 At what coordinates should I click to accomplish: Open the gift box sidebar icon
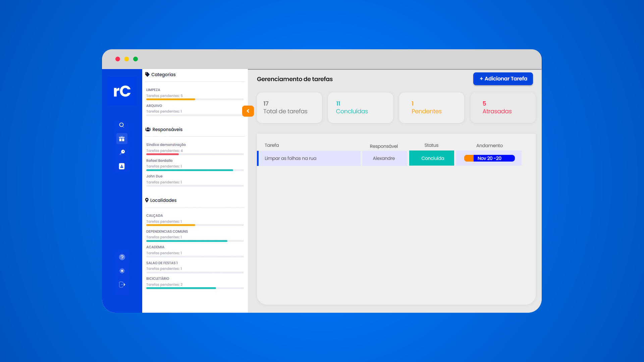[122, 139]
